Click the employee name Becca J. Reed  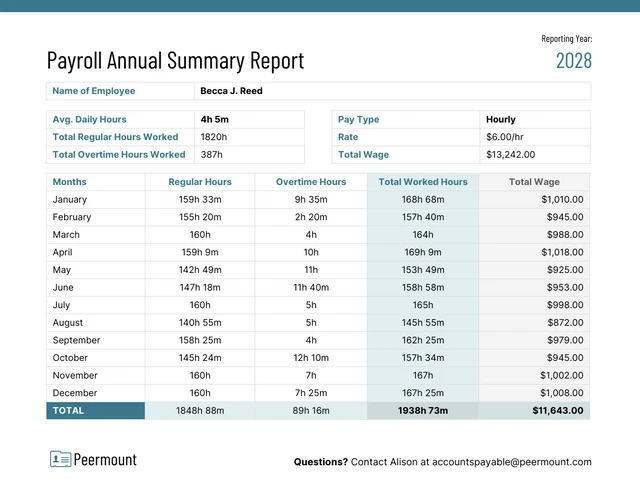(x=231, y=91)
